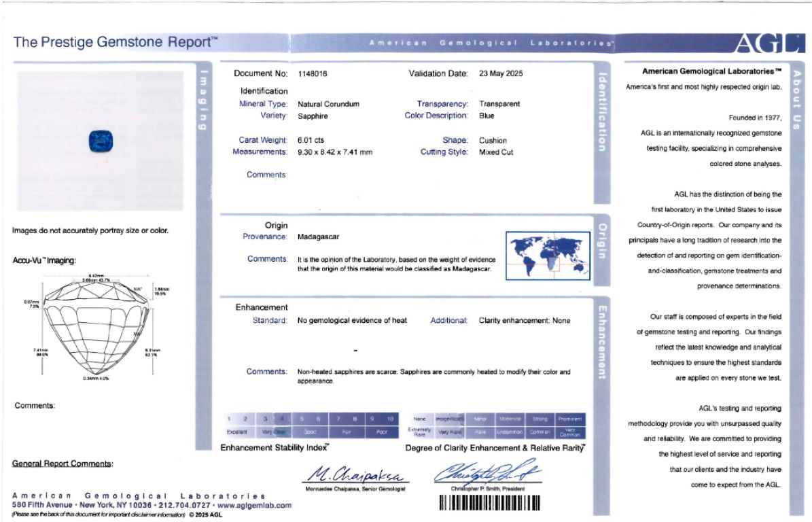The width and height of the screenshot is (812, 522).
Task: Select the 'Minor' cell in clarity scale
Action: click(x=480, y=419)
